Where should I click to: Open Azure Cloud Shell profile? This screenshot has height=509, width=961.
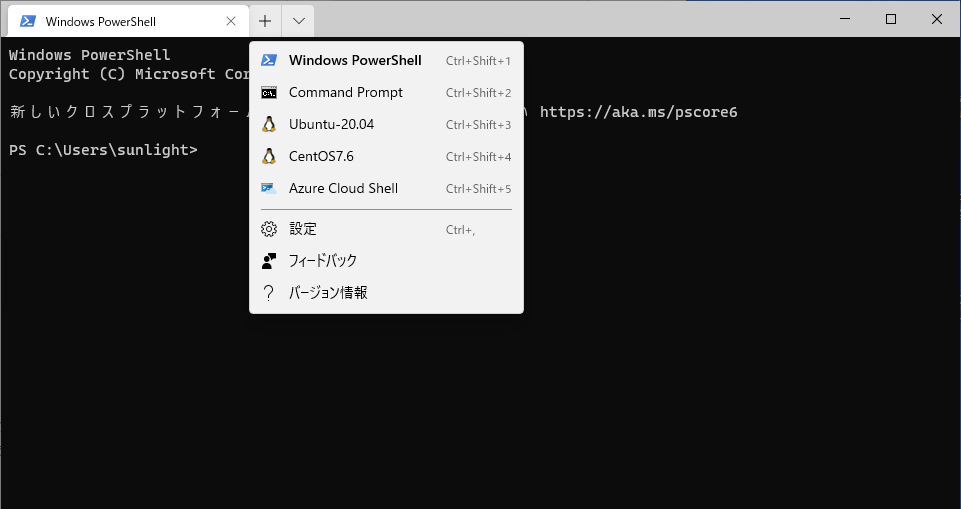click(x=343, y=188)
